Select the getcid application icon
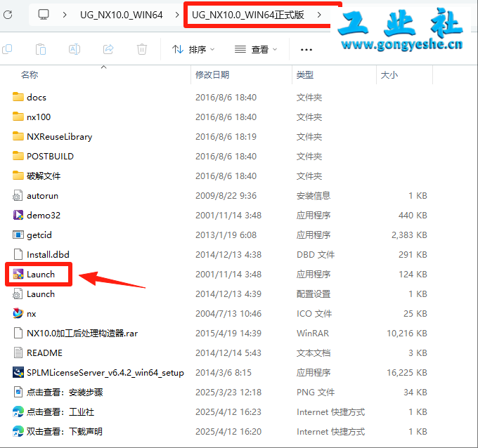This screenshot has height=448, width=478. pyautogui.click(x=18, y=235)
